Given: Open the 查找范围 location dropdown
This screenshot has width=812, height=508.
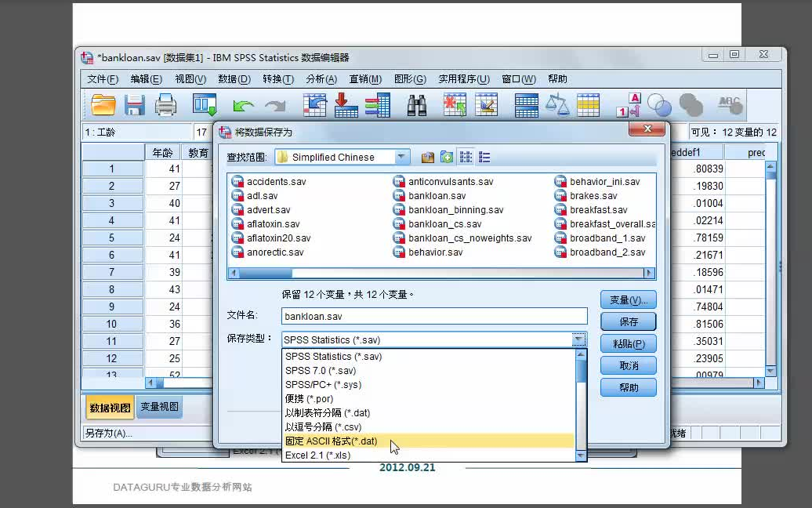Looking at the screenshot, I should pos(402,157).
